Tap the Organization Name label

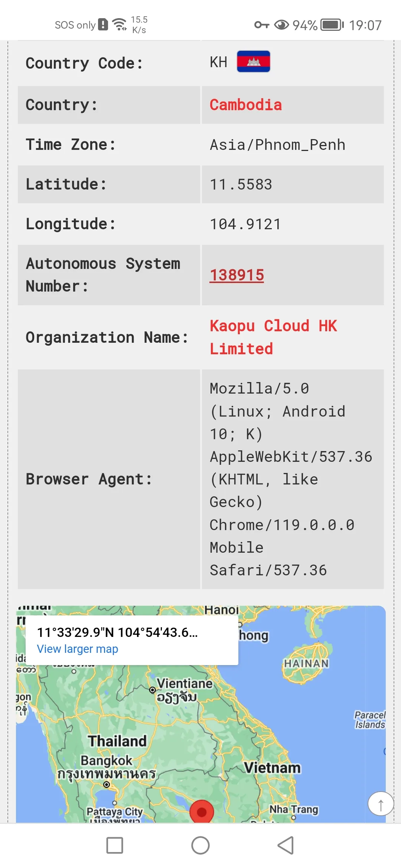pos(107,338)
